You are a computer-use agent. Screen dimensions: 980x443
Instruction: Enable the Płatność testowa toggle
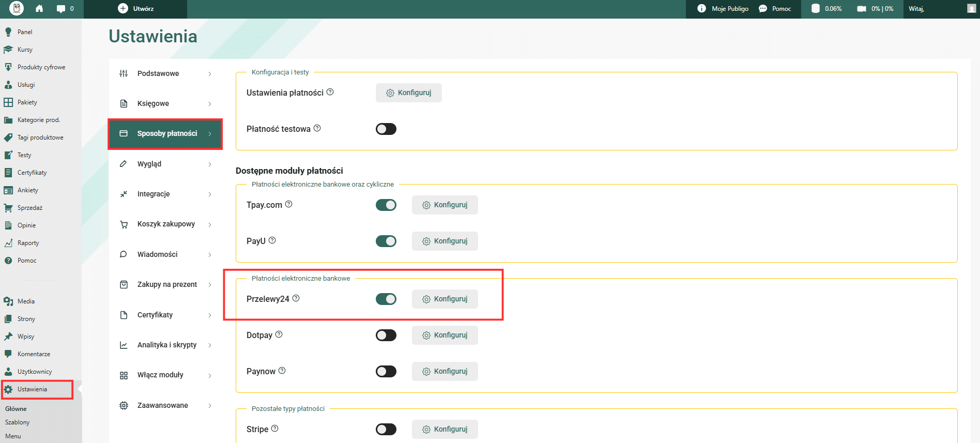click(386, 129)
